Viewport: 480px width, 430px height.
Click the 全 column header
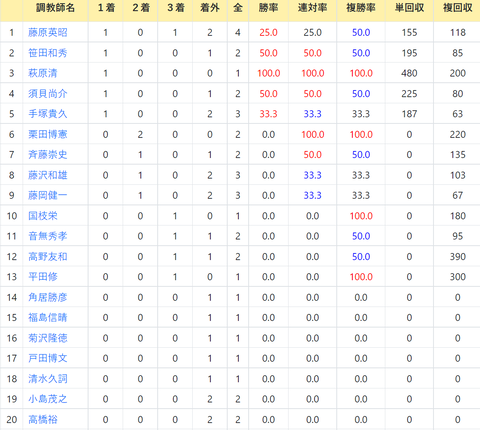(x=238, y=8)
